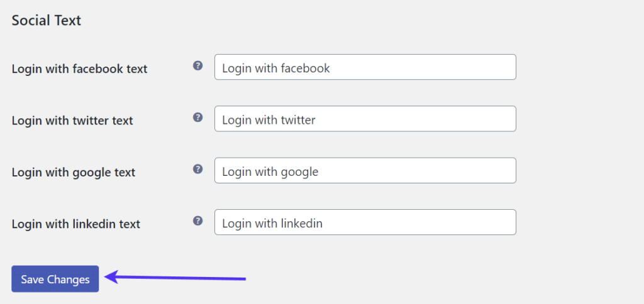644x304 pixels.
Task: Open help tooltip for linkedin text
Action: point(197,220)
